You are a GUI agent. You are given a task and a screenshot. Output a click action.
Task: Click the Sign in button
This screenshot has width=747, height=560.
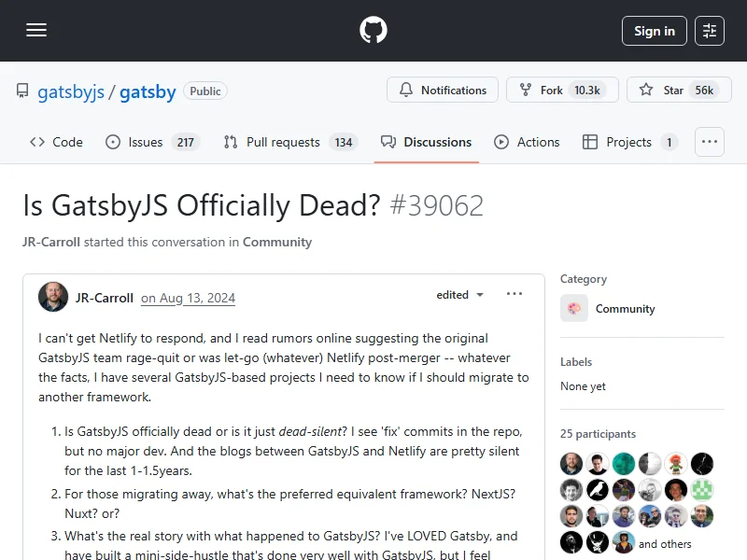[x=654, y=31]
